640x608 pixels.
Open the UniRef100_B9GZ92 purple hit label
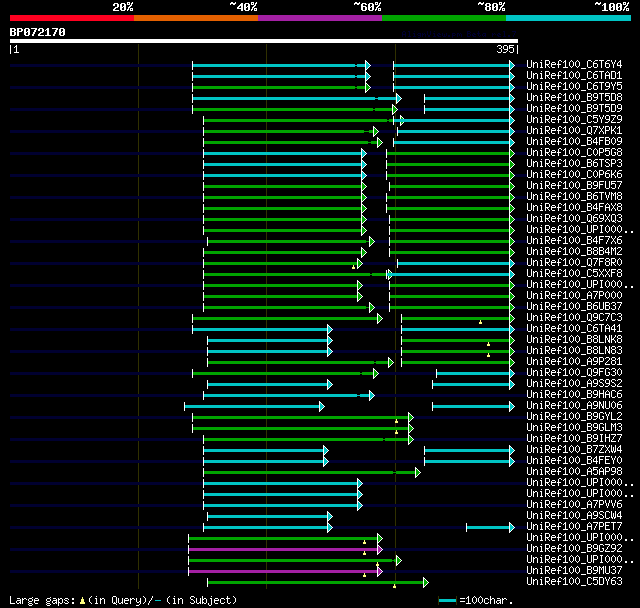[x=574, y=549]
